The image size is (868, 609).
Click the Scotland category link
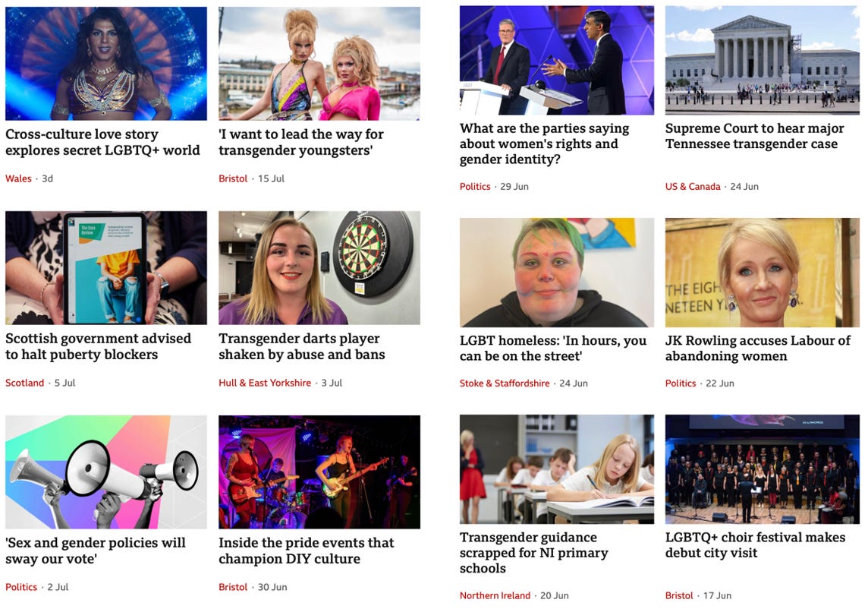tap(24, 383)
